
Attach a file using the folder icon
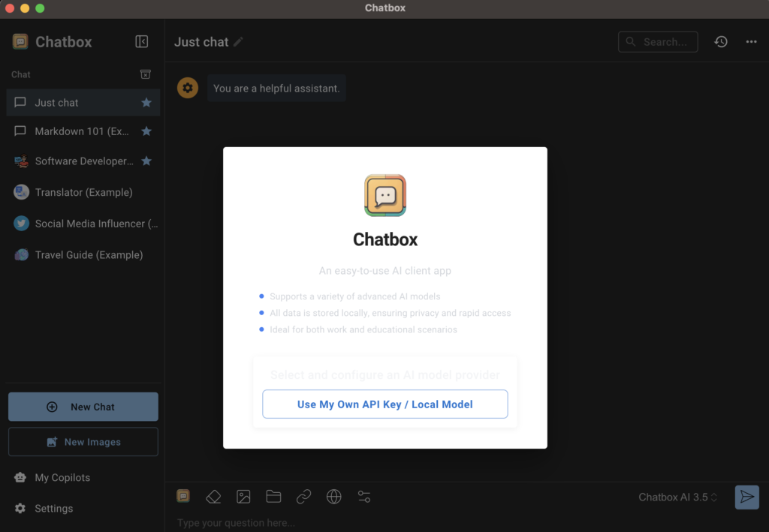(x=273, y=497)
